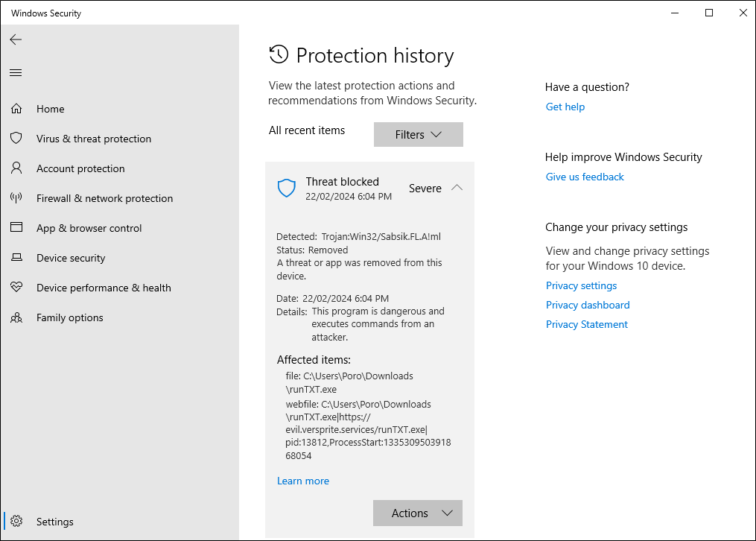Open Device security section
Viewport: 756px width, 541px height.
pyautogui.click(x=71, y=258)
